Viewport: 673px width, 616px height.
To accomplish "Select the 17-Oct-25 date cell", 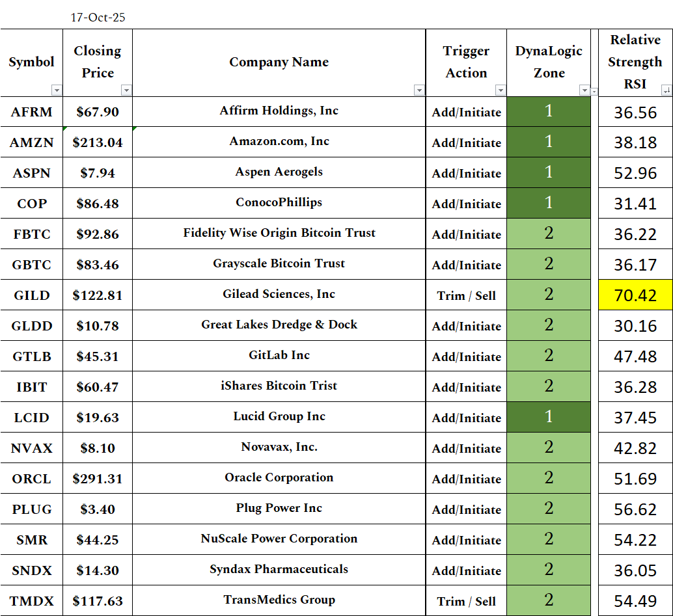I will coord(98,18).
